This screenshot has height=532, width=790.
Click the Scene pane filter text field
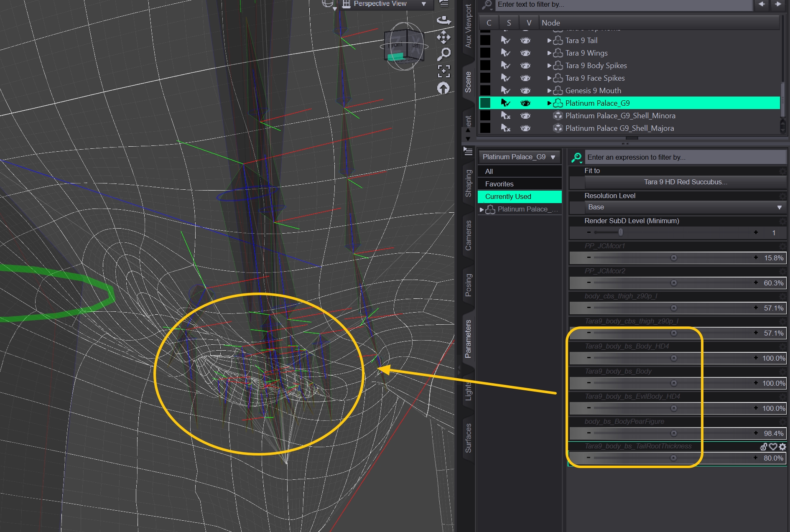pyautogui.click(x=623, y=5)
